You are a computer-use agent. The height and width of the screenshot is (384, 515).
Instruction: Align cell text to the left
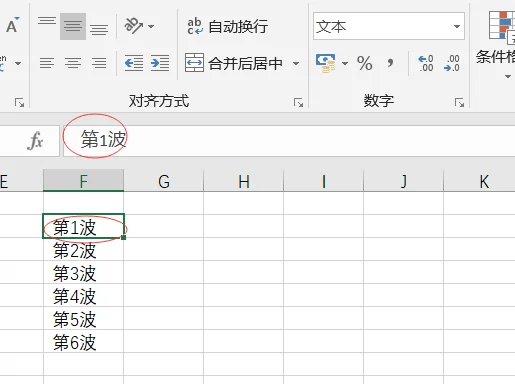point(47,63)
